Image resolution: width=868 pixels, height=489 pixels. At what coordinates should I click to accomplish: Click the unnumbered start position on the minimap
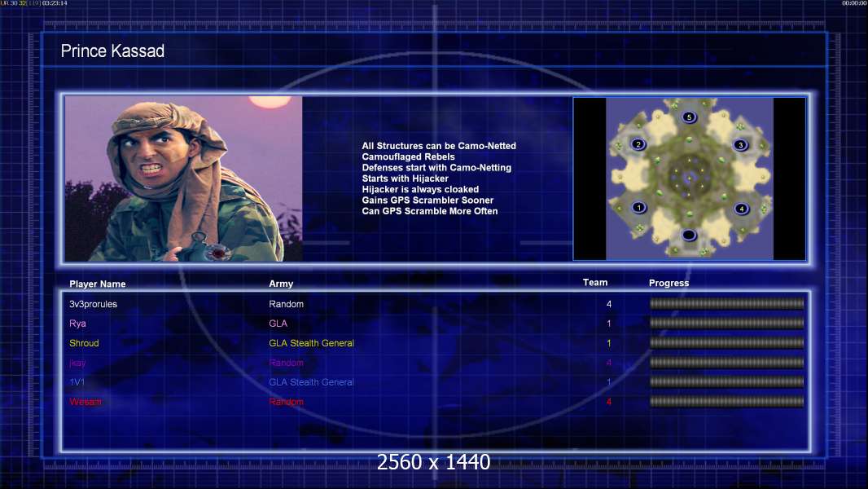(689, 235)
